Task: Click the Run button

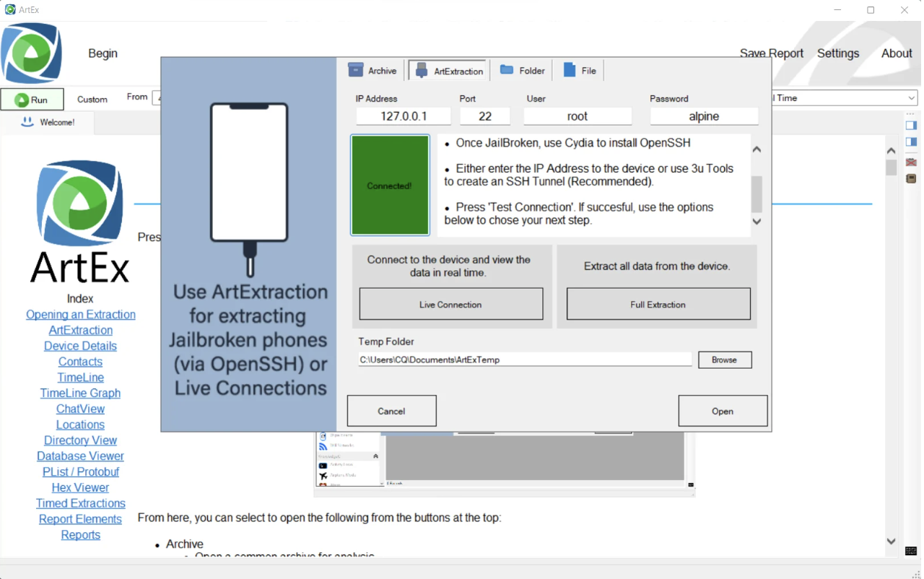Action: coord(32,100)
